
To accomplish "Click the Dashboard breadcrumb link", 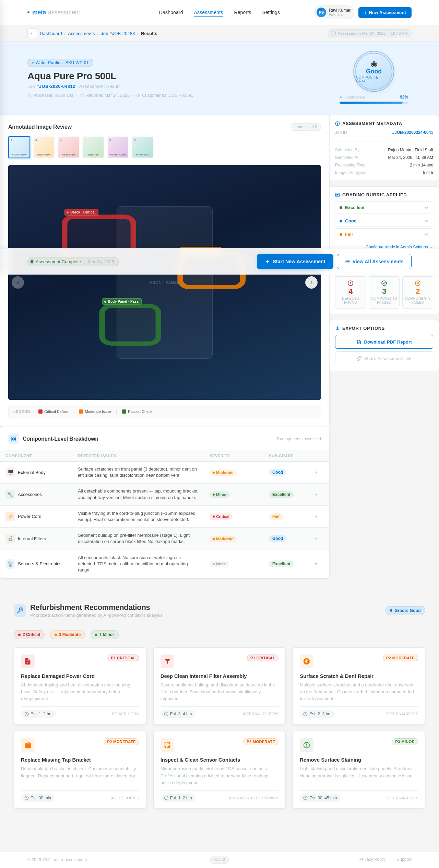I will pyautogui.click(x=51, y=33).
